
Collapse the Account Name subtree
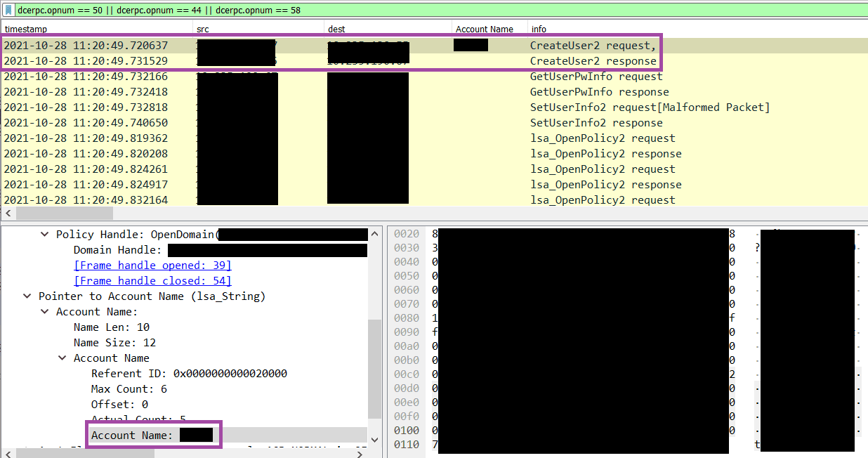62,358
